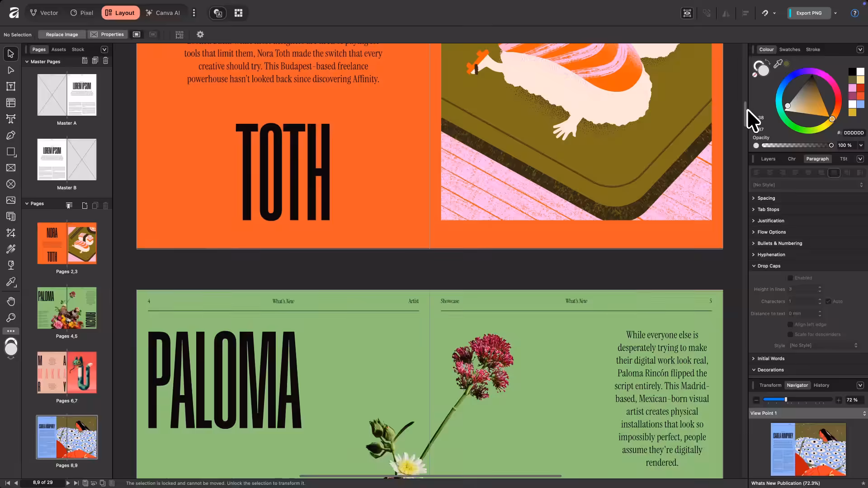The width and height of the screenshot is (868, 488).
Task: Toggle align centre paragraph button
Action: tap(769, 173)
